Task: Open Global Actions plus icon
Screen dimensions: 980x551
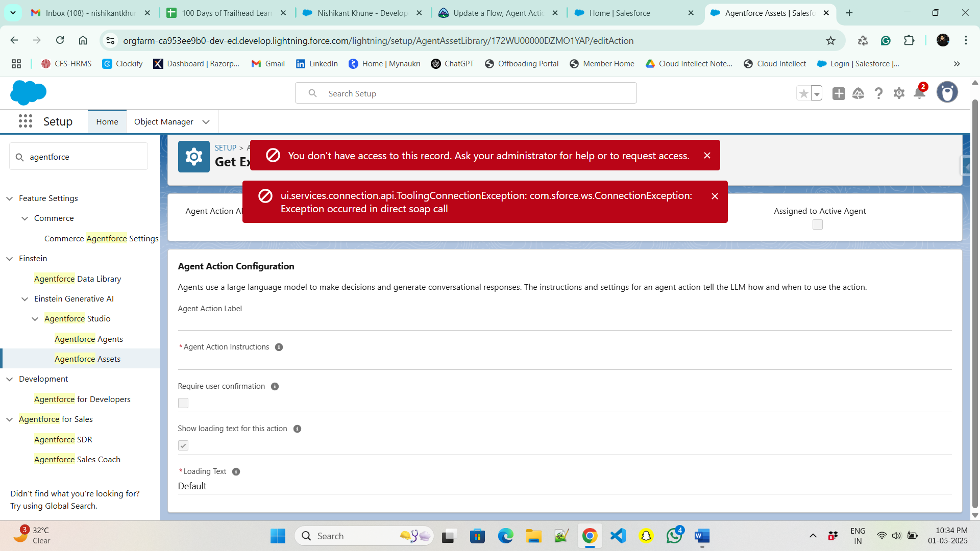Action: pos(839,93)
